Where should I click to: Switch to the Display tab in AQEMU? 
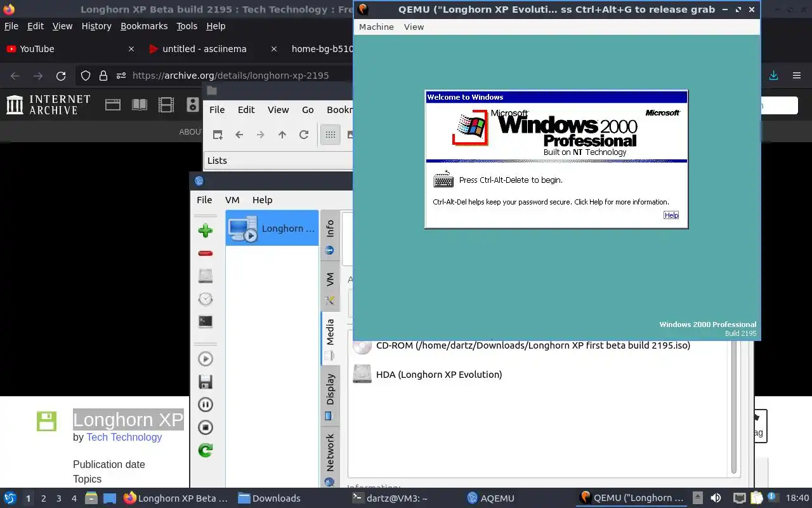coord(329,396)
